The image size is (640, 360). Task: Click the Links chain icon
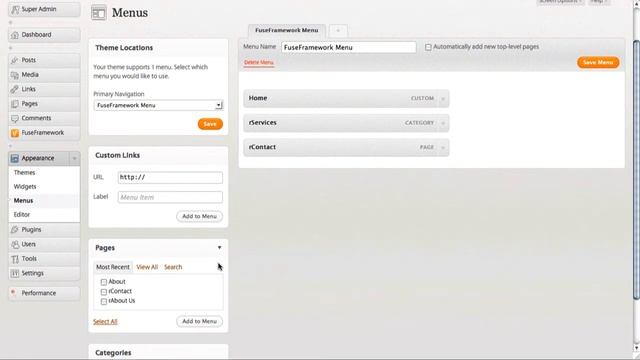15,89
